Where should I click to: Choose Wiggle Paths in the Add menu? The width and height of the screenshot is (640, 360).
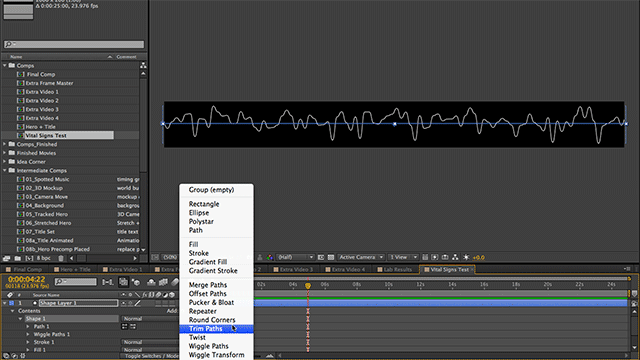tap(216, 346)
